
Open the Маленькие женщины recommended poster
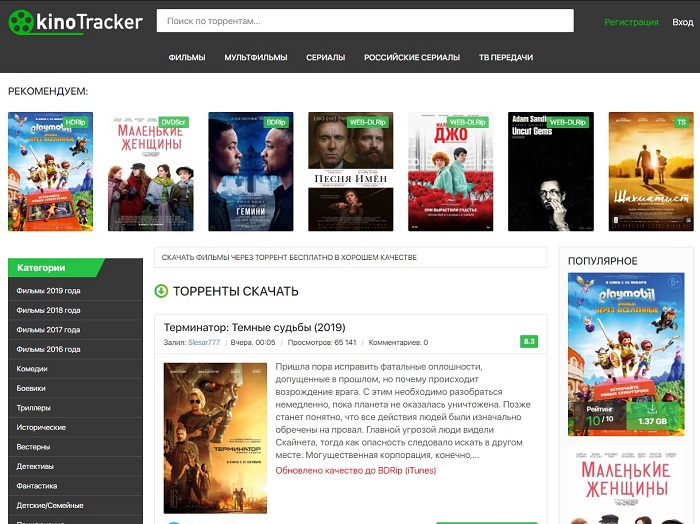150,171
